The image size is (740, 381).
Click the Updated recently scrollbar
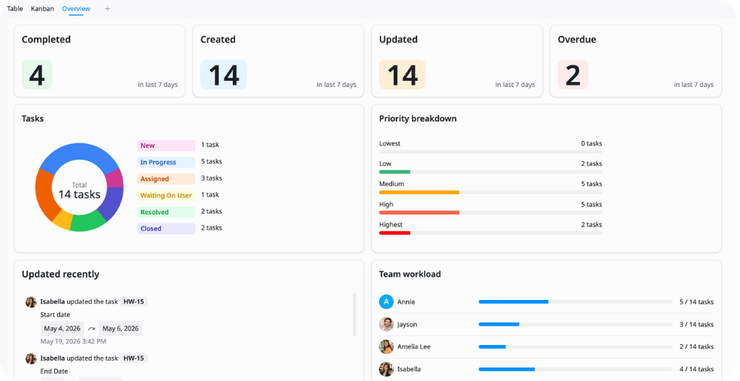click(354, 314)
